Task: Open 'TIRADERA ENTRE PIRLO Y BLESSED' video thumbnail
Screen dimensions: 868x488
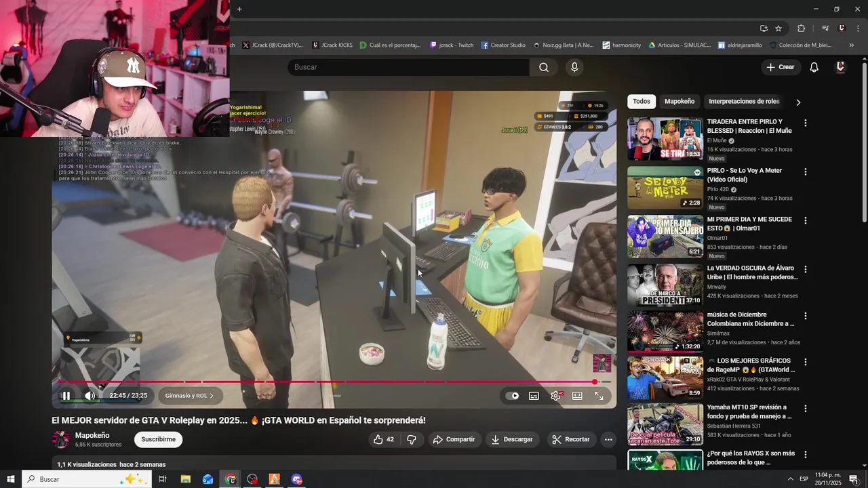Action: [665, 139]
